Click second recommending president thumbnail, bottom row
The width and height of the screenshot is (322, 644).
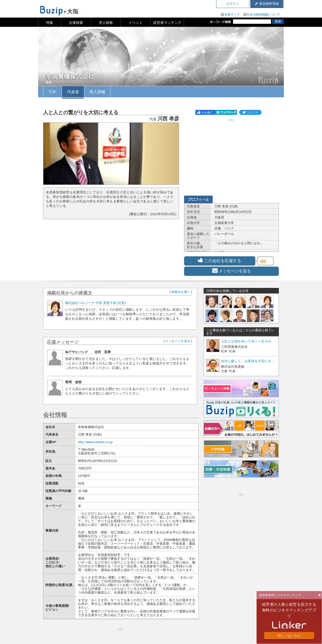(x=226, y=315)
